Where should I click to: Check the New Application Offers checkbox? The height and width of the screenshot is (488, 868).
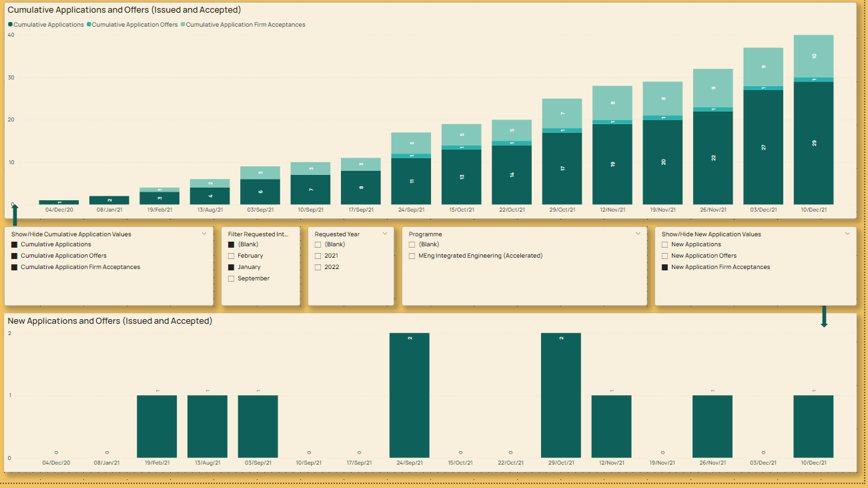click(665, 256)
